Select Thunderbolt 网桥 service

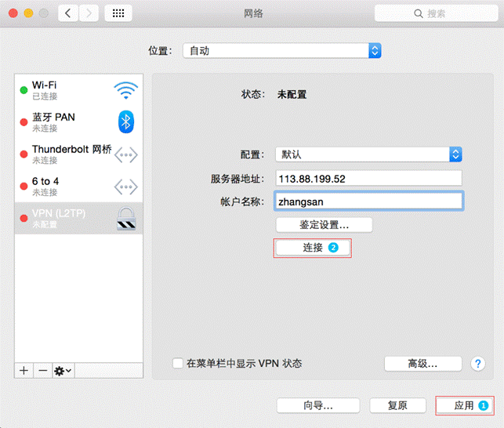(x=78, y=154)
